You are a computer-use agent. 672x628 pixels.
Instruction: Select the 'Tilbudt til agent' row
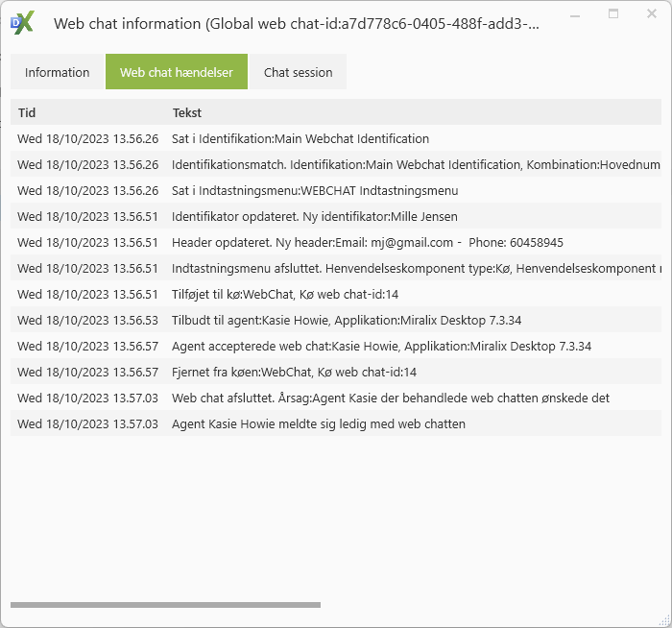(x=346, y=320)
